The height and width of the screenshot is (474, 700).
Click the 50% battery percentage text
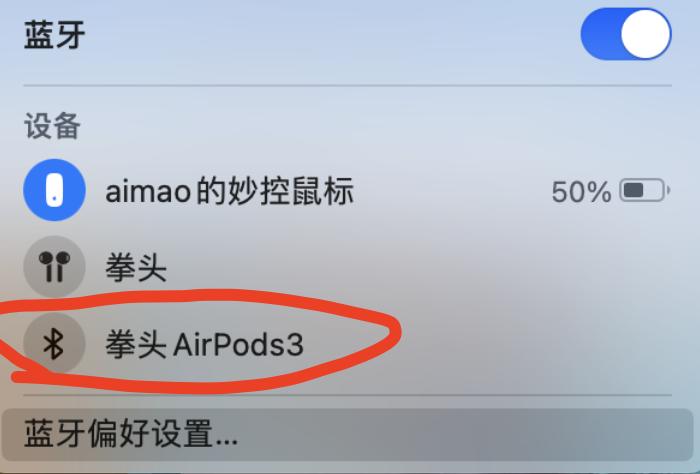coord(581,192)
